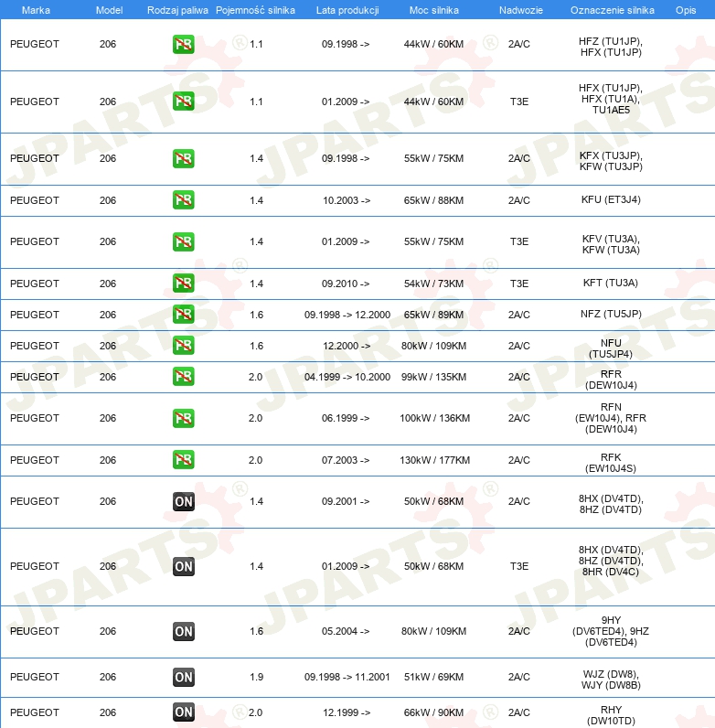
Task: Click the ON diesel icon in the 9HY (DV6TED4) row
Action: (x=184, y=631)
